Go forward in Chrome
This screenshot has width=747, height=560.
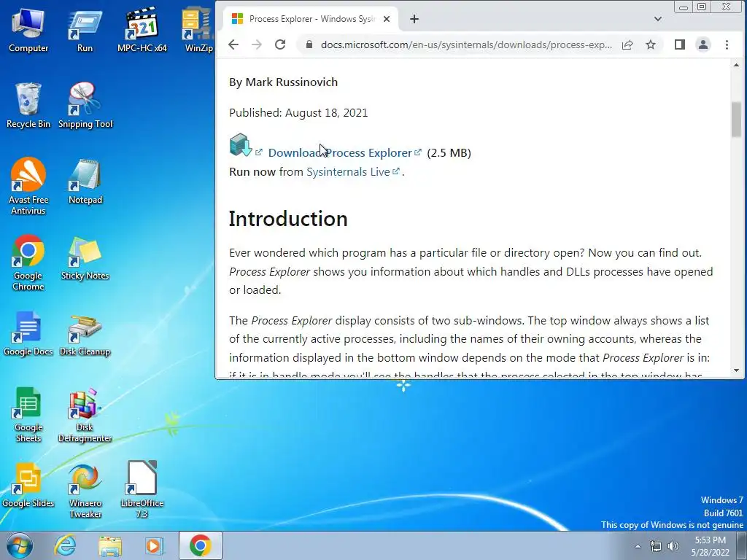(257, 44)
